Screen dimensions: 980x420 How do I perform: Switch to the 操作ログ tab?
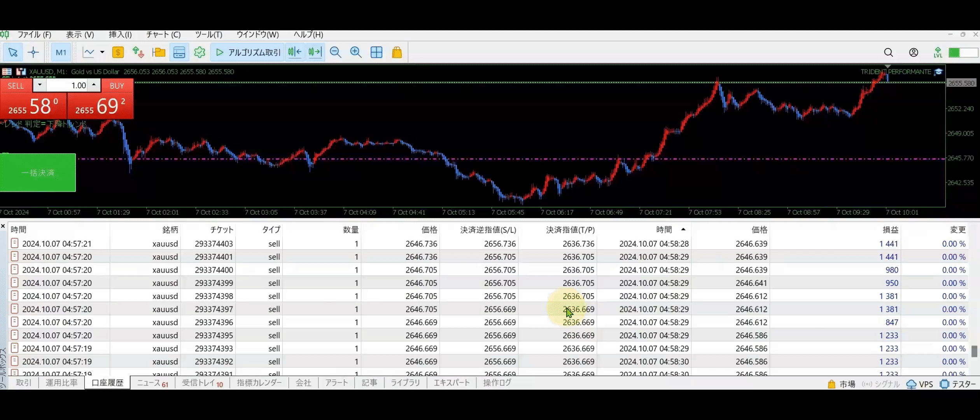point(497,383)
